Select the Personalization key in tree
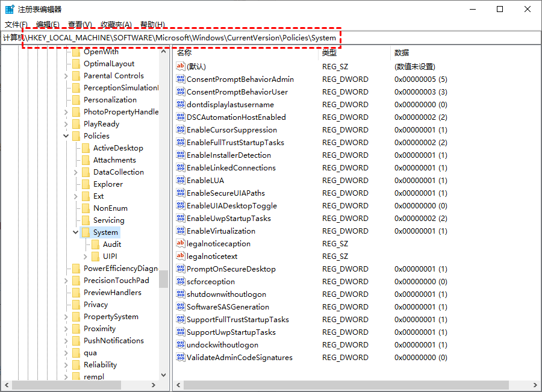This screenshot has height=392, width=542. point(110,100)
